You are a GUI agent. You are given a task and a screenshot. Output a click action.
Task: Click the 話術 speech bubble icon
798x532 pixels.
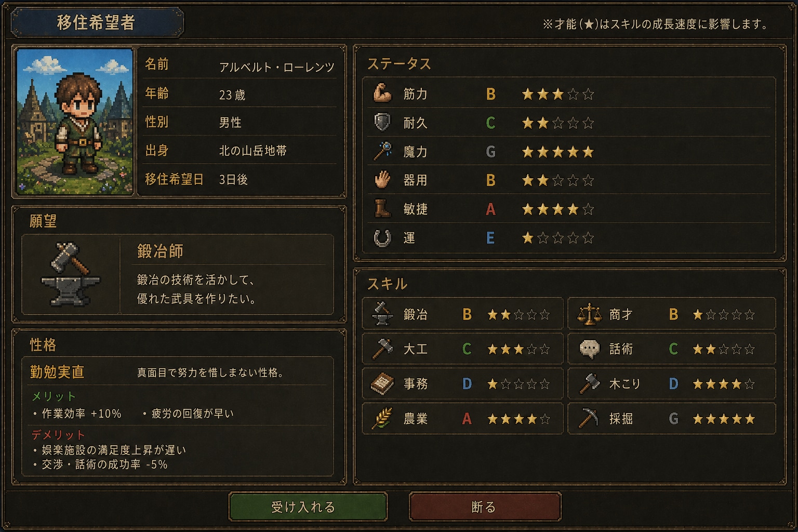[x=589, y=349]
